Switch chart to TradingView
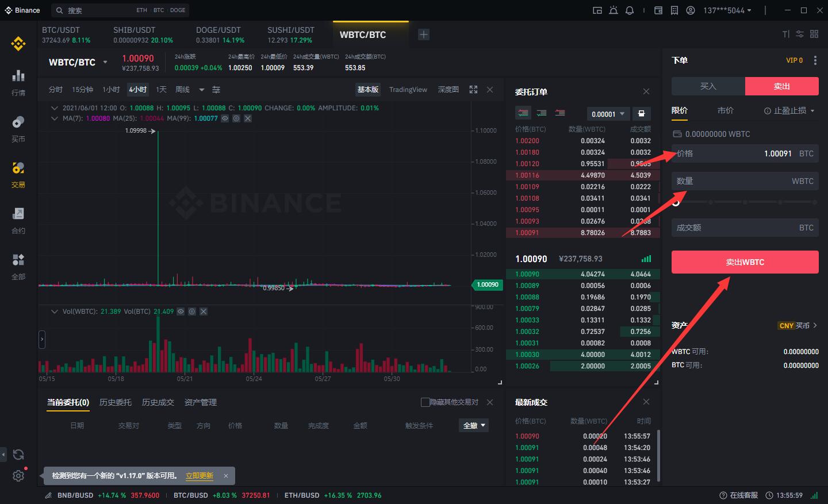The image size is (828, 504). tap(408, 90)
